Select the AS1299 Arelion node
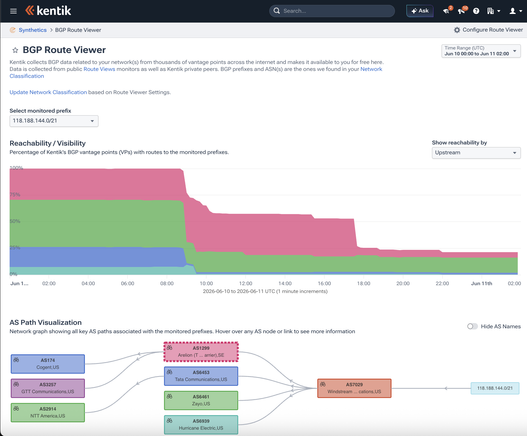 pos(201,352)
